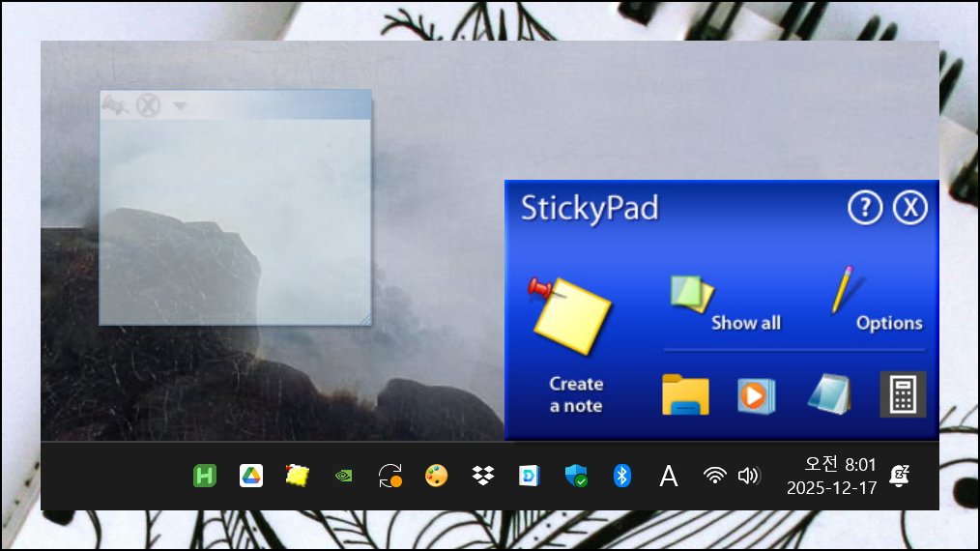Switch the input mode indicator A

coord(668,476)
